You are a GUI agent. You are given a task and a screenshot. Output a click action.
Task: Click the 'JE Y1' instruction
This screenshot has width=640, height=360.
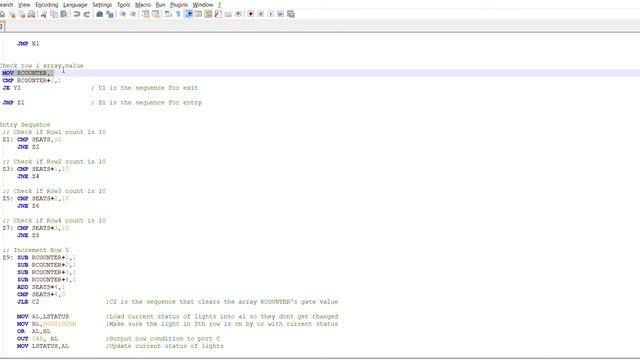click(11, 88)
